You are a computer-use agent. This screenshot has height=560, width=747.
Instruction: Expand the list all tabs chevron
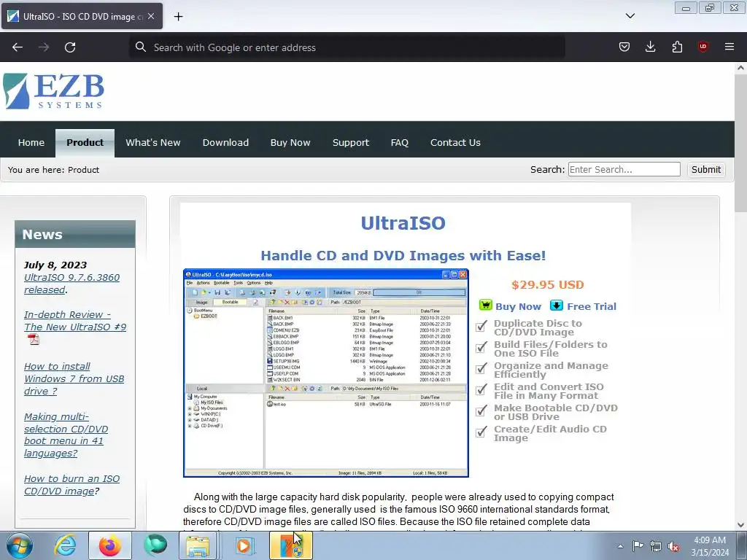(630, 16)
